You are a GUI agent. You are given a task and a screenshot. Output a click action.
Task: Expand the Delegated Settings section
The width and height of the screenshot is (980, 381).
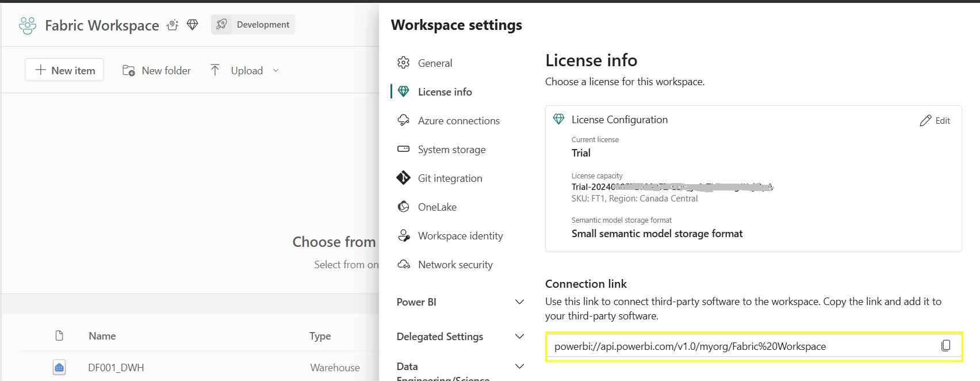click(x=519, y=337)
